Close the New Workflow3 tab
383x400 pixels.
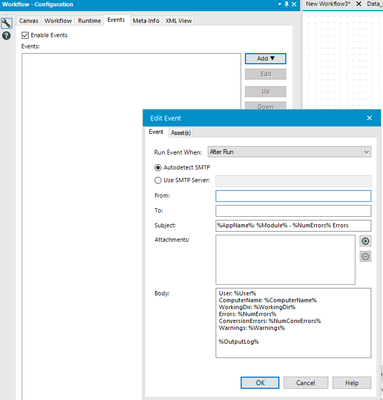pyautogui.click(x=359, y=4)
